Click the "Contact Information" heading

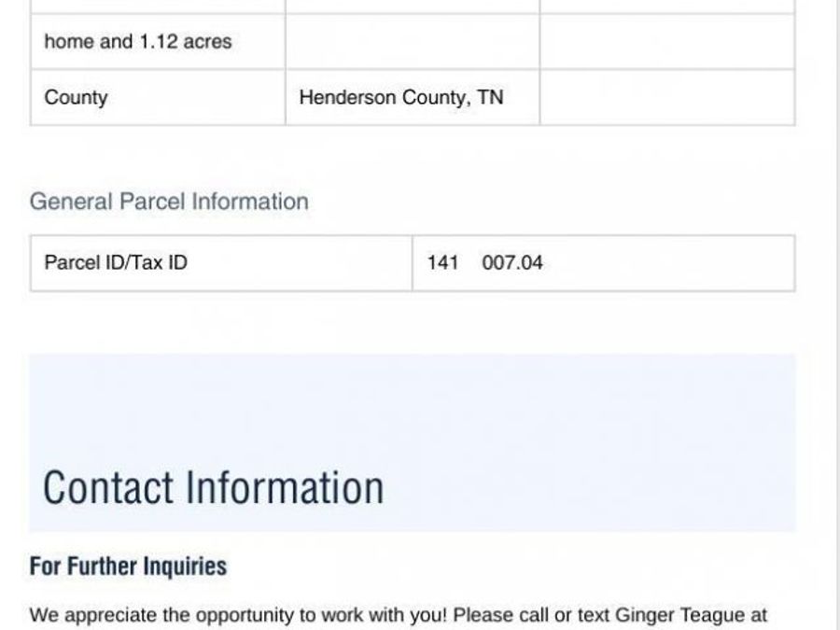(x=214, y=488)
